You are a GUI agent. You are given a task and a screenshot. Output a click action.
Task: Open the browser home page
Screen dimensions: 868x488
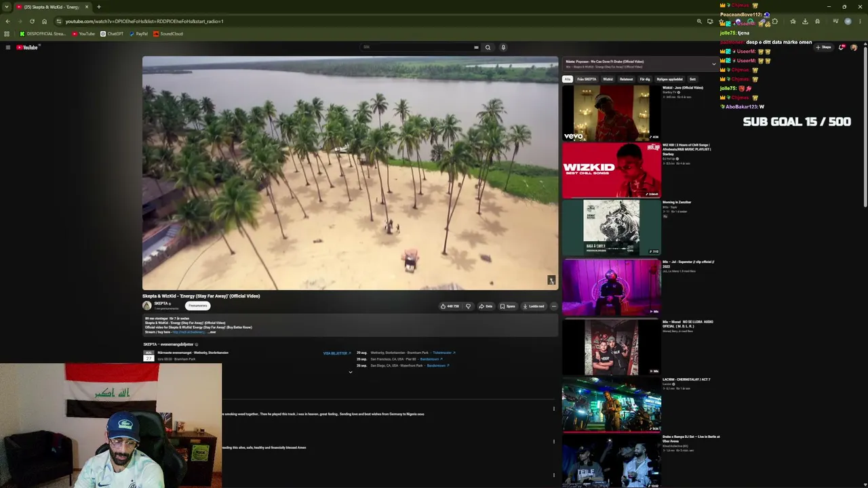click(x=44, y=21)
